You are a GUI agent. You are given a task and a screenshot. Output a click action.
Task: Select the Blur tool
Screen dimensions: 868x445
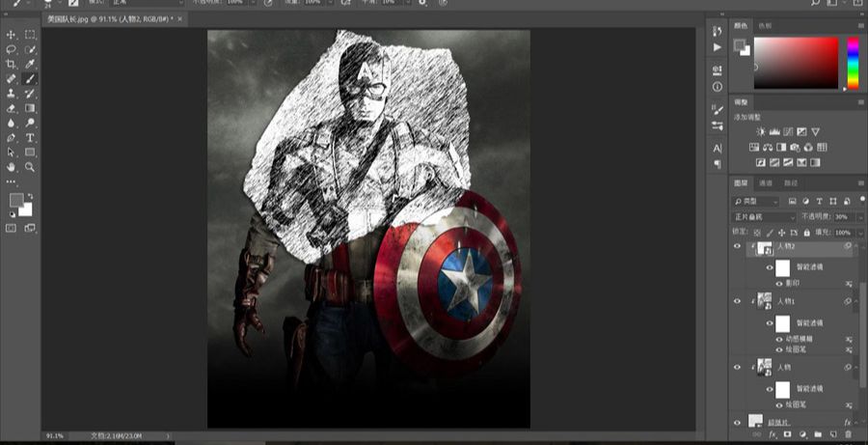click(11, 123)
